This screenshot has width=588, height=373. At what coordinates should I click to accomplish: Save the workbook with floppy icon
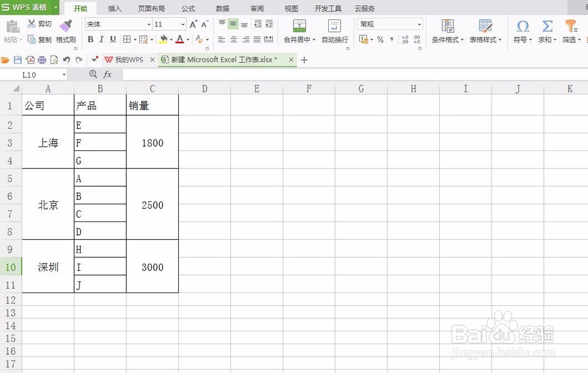coord(18,60)
